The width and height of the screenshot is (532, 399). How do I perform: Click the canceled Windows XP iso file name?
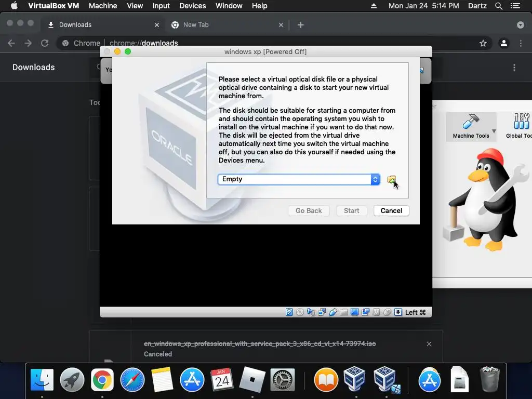coord(260,344)
